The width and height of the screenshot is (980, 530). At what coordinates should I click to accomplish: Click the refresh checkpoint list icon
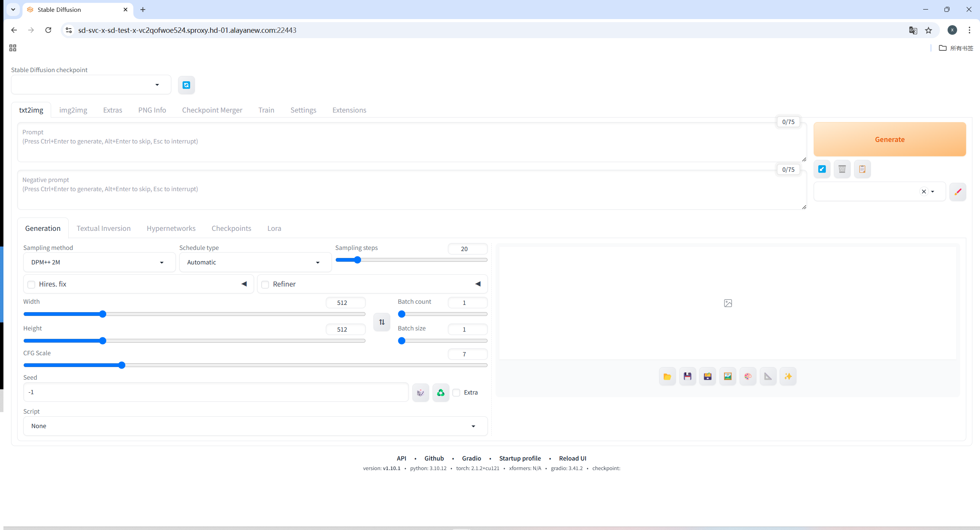[x=186, y=85]
